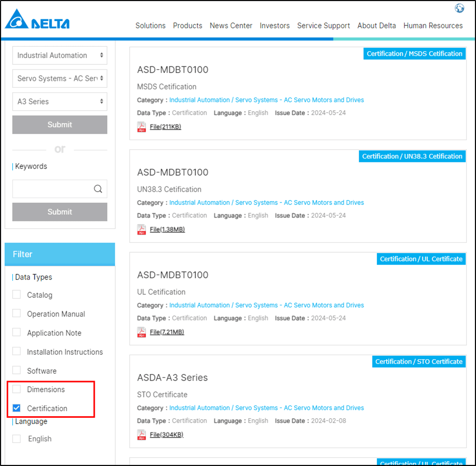
Task: Check the Operation Manual checkbox
Action: (x=17, y=313)
